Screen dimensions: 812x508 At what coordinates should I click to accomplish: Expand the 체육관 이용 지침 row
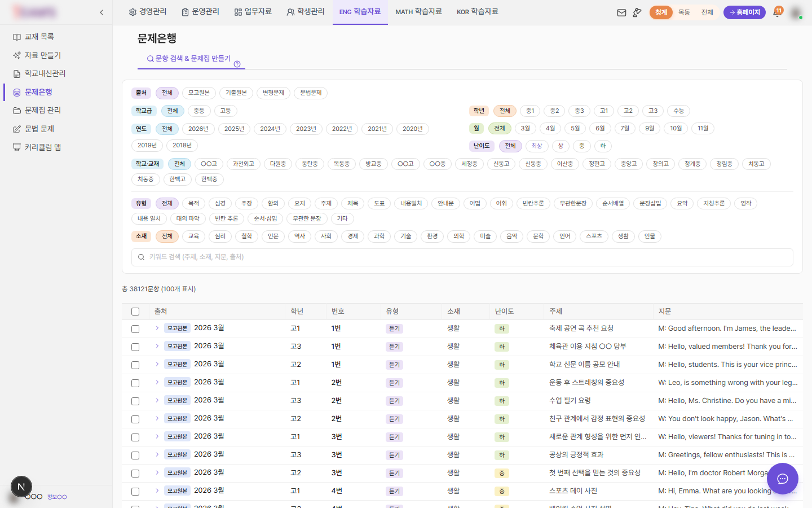[157, 346]
